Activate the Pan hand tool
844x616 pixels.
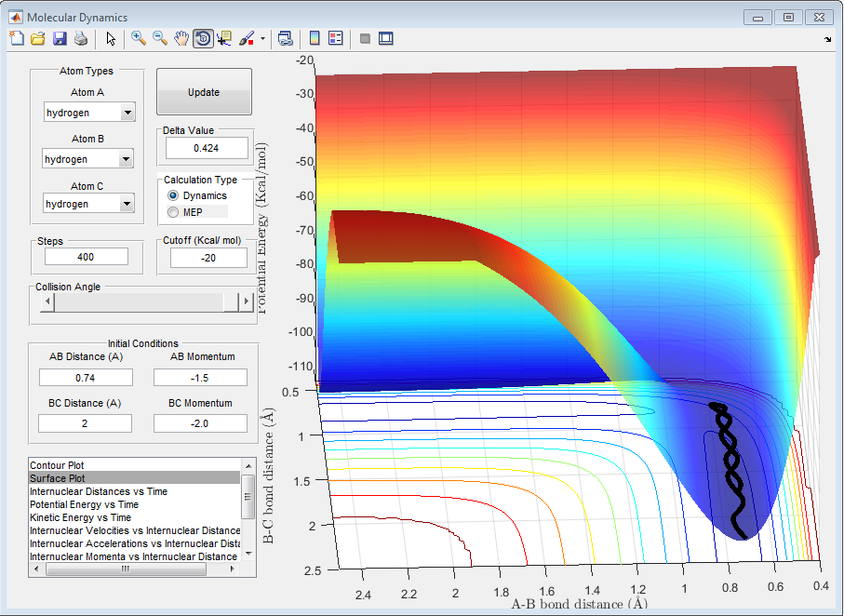[181, 38]
